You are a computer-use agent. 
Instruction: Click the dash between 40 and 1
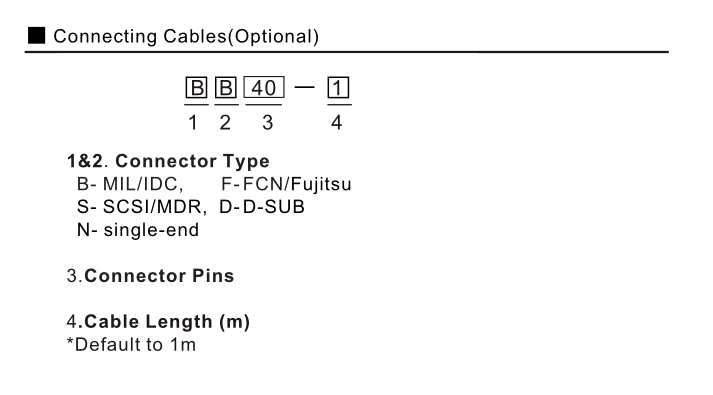pyautogui.click(x=305, y=86)
